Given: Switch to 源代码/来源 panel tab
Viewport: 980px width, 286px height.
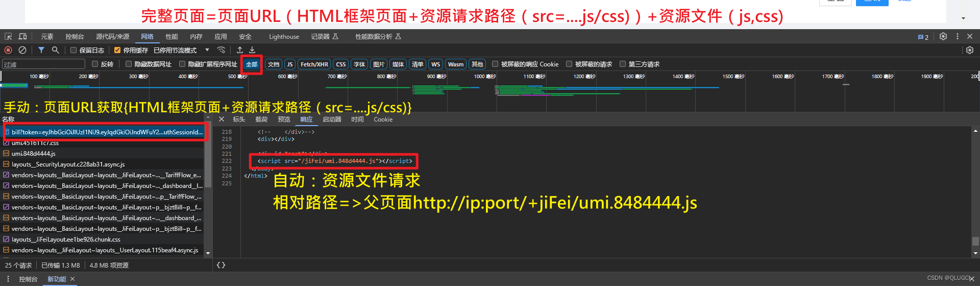Looking at the screenshot, I should coord(113,37).
